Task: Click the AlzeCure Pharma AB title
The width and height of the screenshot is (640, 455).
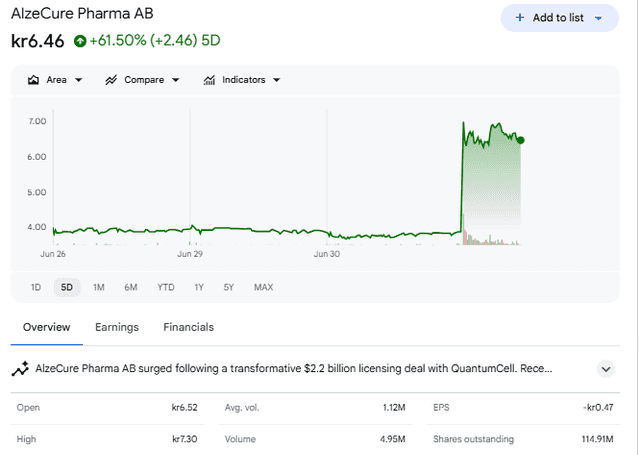Action: (82, 13)
